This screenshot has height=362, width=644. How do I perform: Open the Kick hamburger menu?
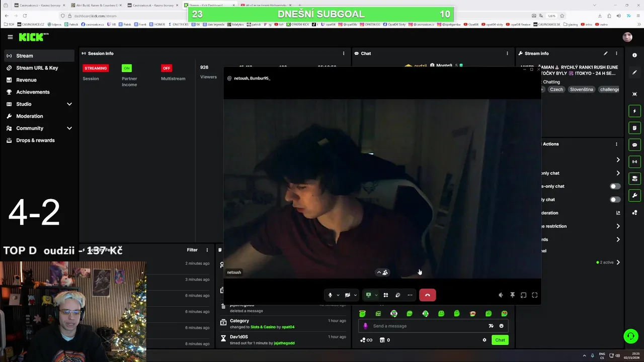coord(10,37)
